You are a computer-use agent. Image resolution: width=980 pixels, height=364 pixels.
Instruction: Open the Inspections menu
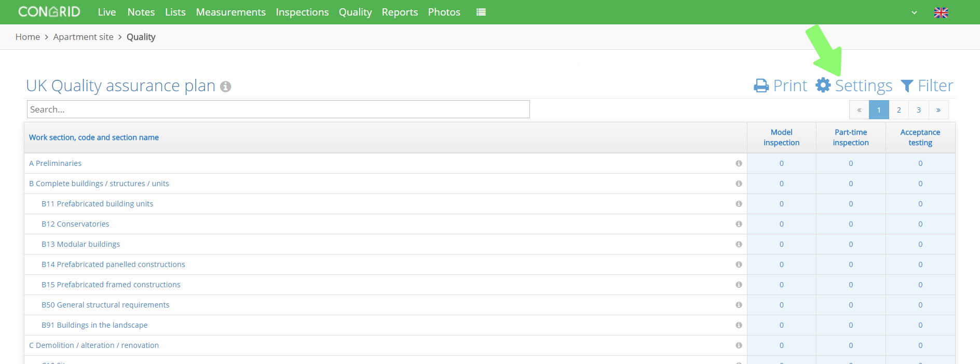click(302, 12)
